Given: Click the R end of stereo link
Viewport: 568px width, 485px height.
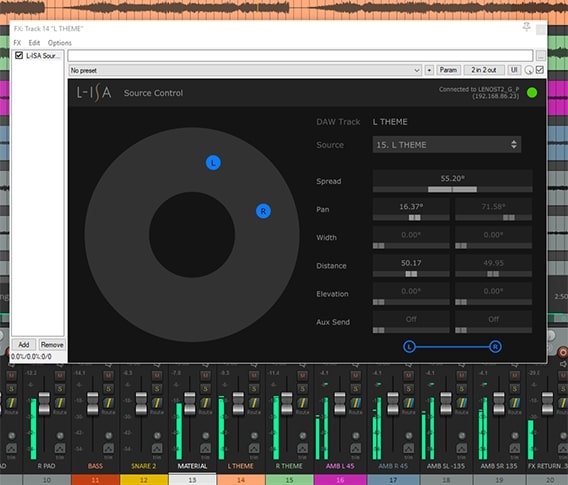Looking at the screenshot, I should (x=495, y=347).
